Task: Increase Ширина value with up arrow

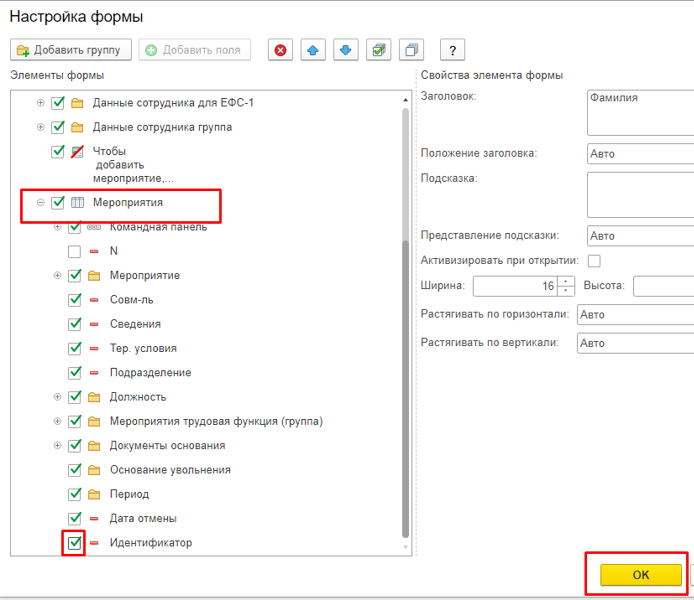Action: tap(566, 281)
